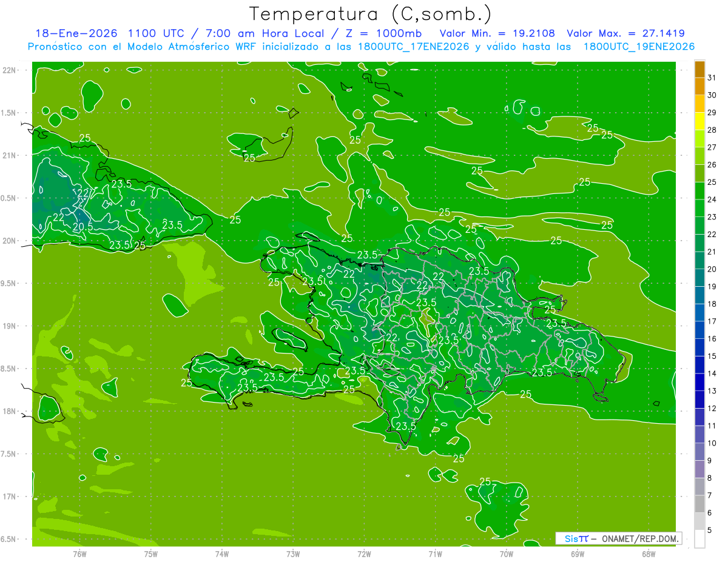
Task: Select the "Z = 1000mb" level text
Action: point(384,33)
